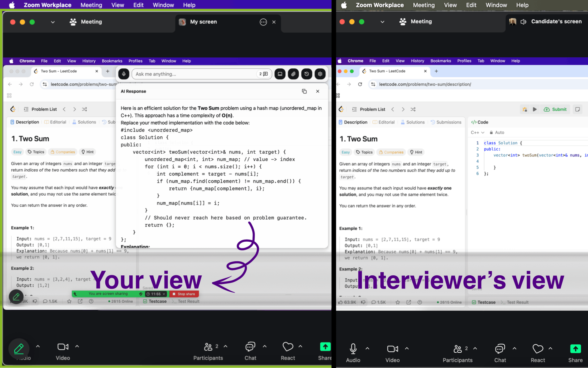Click the help question icon in interviewer's view
This screenshot has width=588, height=368.
pyautogui.click(x=420, y=302)
